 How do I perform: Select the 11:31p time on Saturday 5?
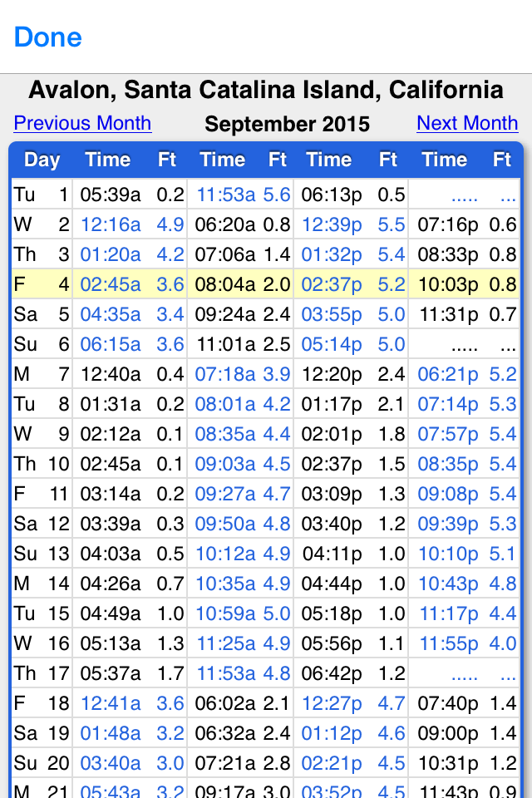[449, 314]
